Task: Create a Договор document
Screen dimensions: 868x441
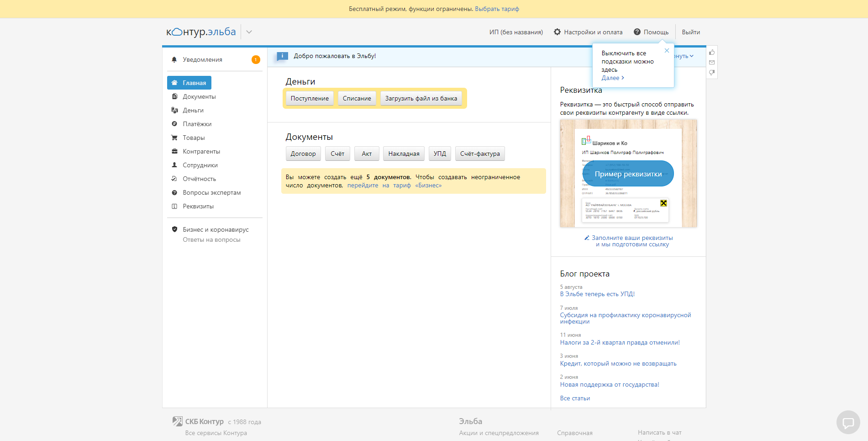Action: coord(303,154)
